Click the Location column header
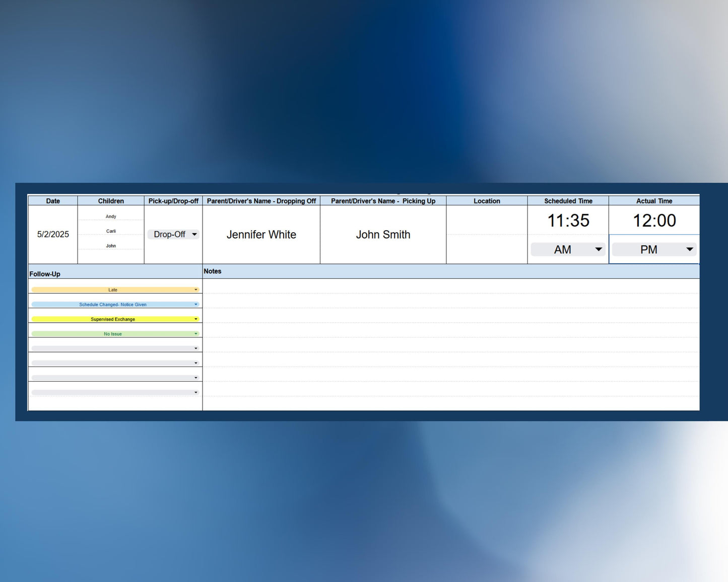The image size is (728, 582). 487,201
